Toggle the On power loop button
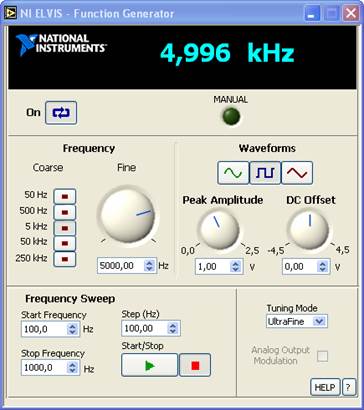 61,113
